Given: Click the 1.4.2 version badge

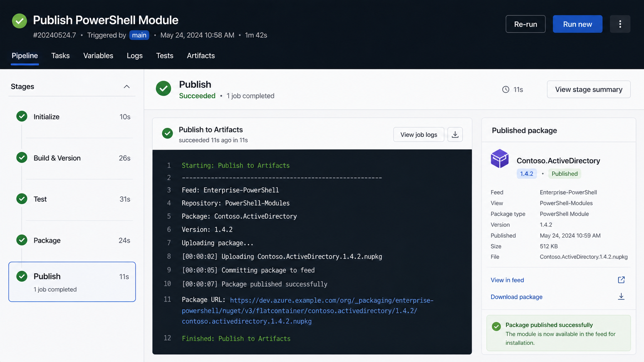Looking at the screenshot, I should (x=527, y=173).
